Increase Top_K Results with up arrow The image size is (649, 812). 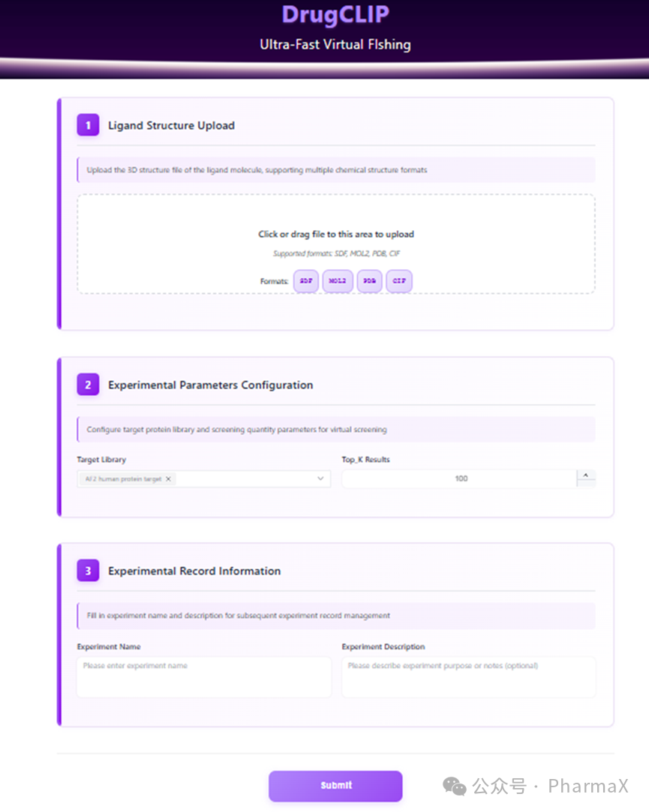[x=586, y=474]
